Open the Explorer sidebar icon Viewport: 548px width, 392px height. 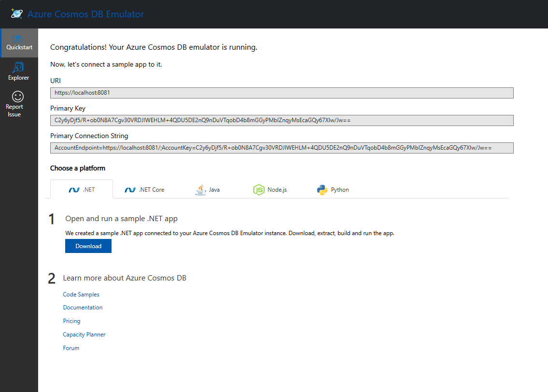click(18, 67)
